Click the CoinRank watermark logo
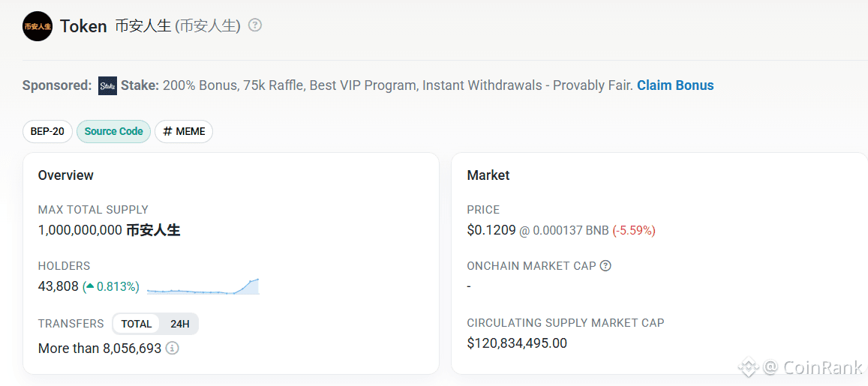The height and width of the screenshot is (386, 868). coord(749,367)
